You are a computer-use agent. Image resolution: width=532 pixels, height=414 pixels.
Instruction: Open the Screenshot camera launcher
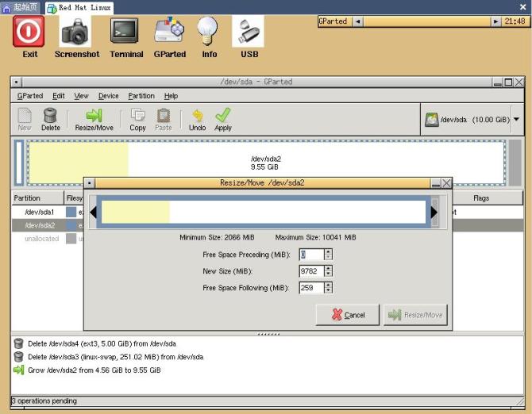pos(75,33)
